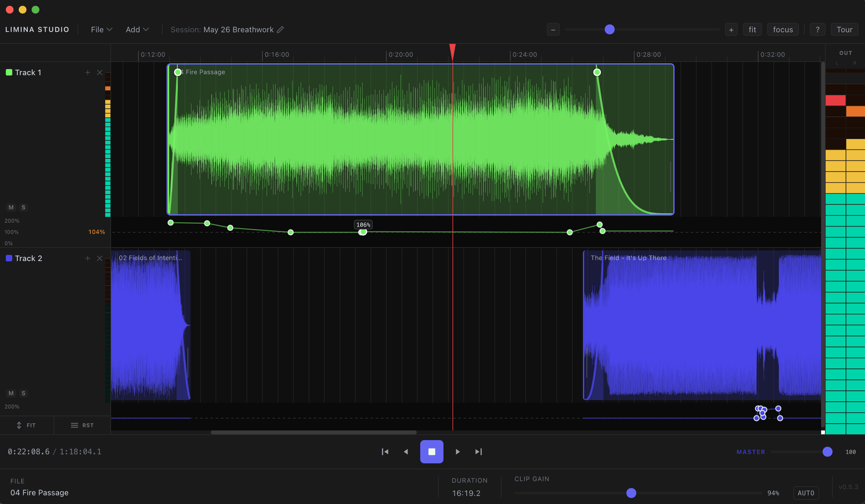865x504 pixels.
Task: Click the 0:16:00 ruler mark
Action: [x=277, y=55]
